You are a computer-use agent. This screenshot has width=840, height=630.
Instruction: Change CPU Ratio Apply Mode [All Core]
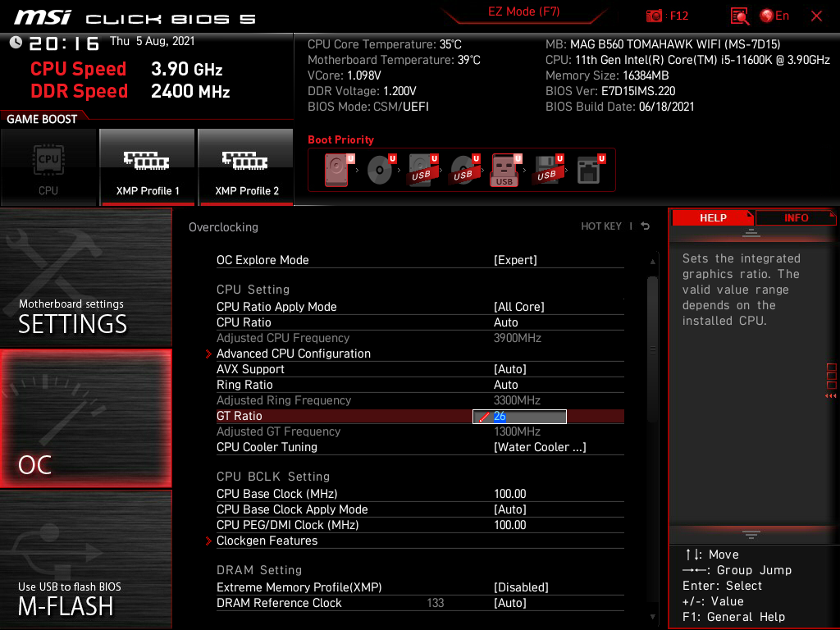pyautogui.click(x=518, y=307)
